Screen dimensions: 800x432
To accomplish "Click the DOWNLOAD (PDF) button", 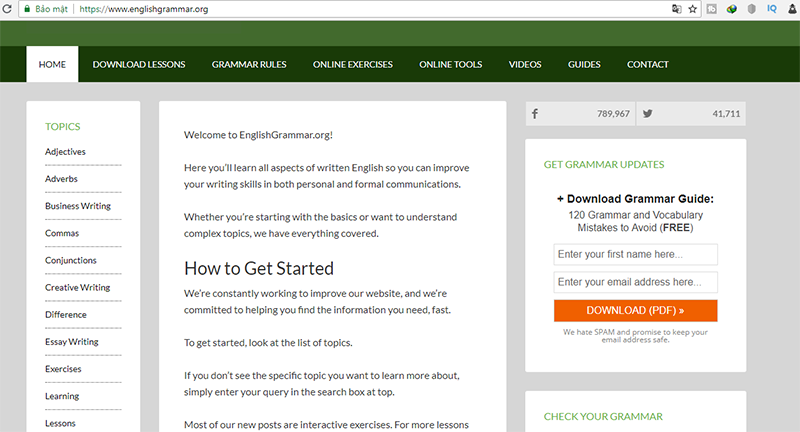I will click(636, 311).
